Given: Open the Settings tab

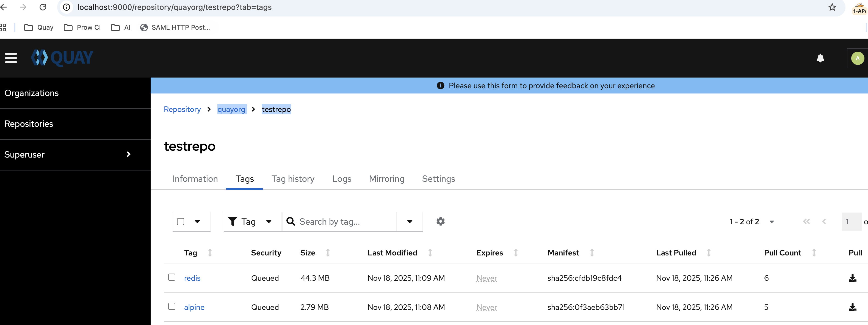Looking at the screenshot, I should point(438,179).
